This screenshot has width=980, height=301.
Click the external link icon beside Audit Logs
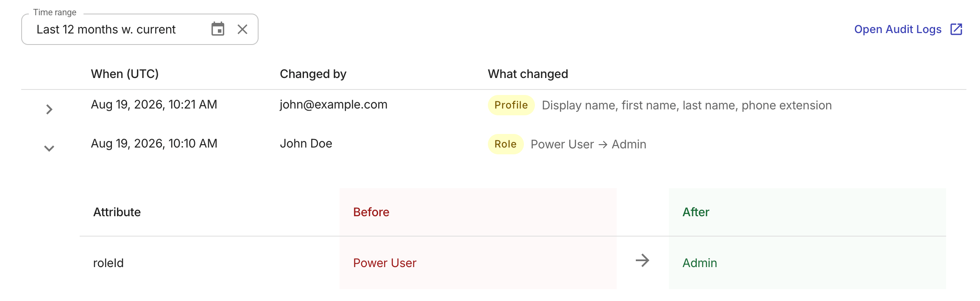[956, 29]
